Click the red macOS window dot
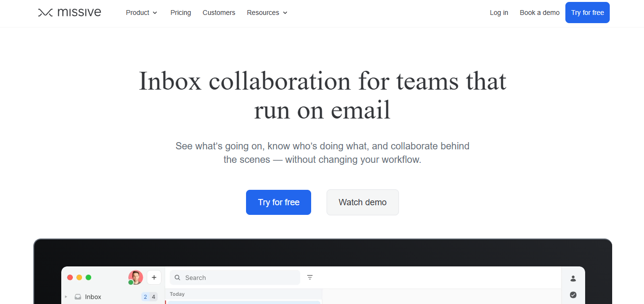The width and height of the screenshot is (644, 304). point(70,278)
